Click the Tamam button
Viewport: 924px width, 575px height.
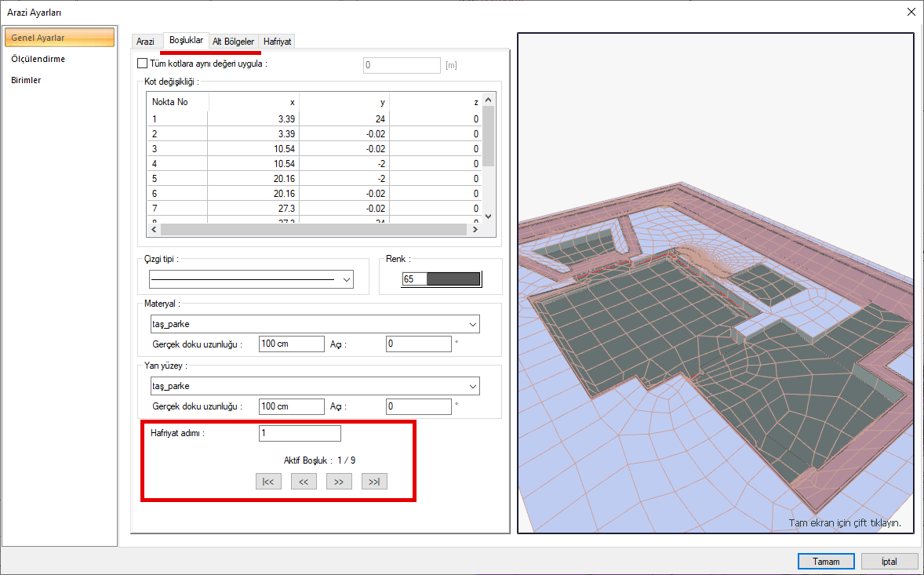(x=826, y=562)
